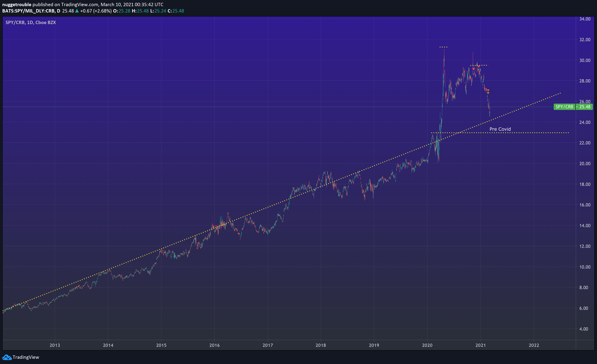Click the Pre Covid annotation text
The height and width of the screenshot is (364, 597).
500,129
